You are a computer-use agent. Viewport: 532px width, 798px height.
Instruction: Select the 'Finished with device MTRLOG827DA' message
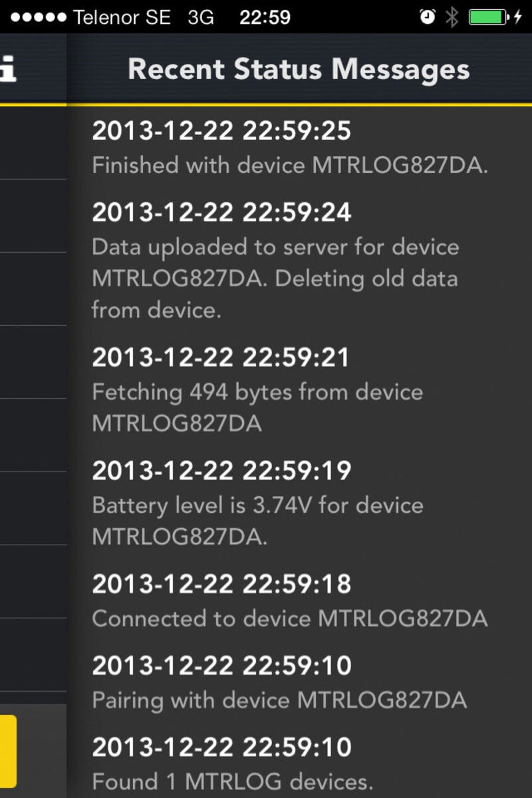[290, 166]
